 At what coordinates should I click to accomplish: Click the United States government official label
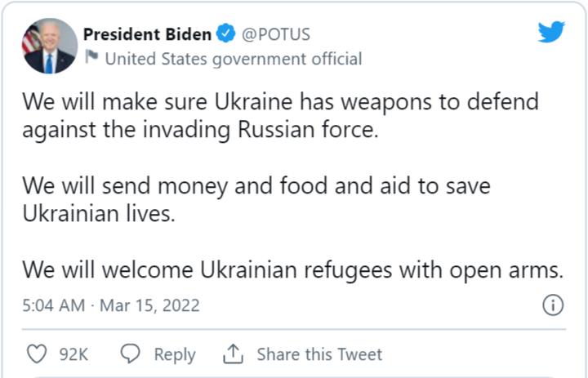pyautogui.click(x=234, y=59)
